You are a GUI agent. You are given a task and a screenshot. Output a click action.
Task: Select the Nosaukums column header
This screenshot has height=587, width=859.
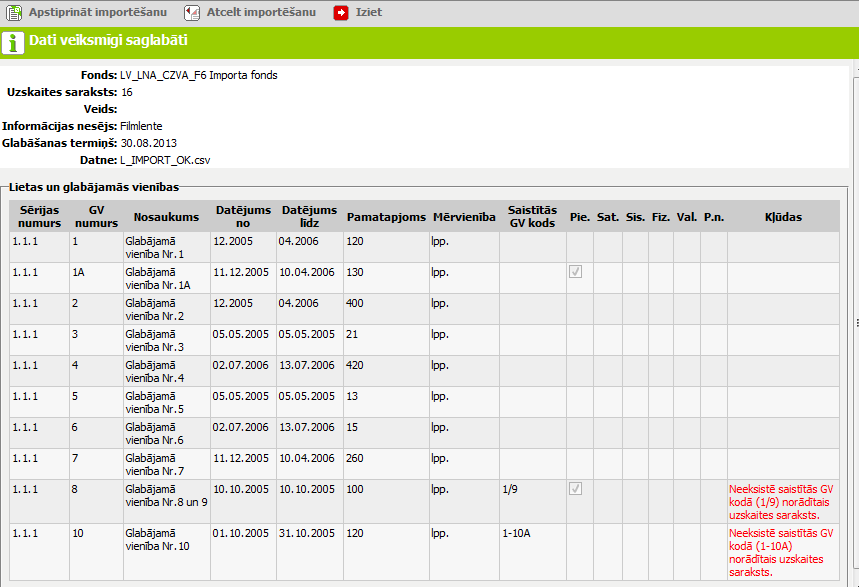[x=167, y=217]
